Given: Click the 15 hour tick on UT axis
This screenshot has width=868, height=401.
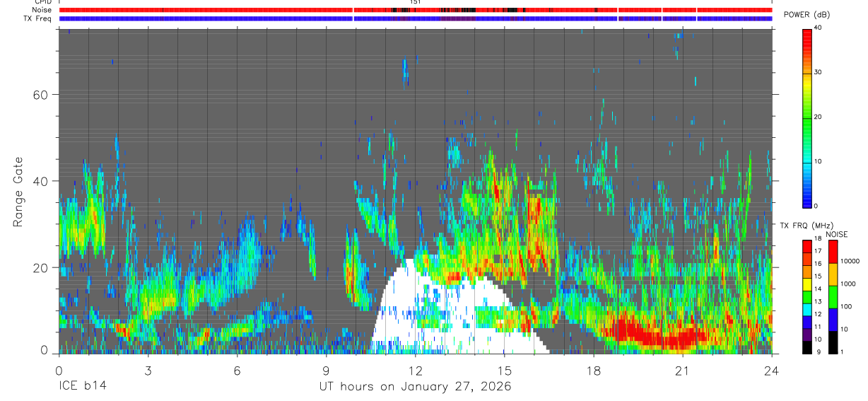Looking at the screenshot, I should 505,370.
